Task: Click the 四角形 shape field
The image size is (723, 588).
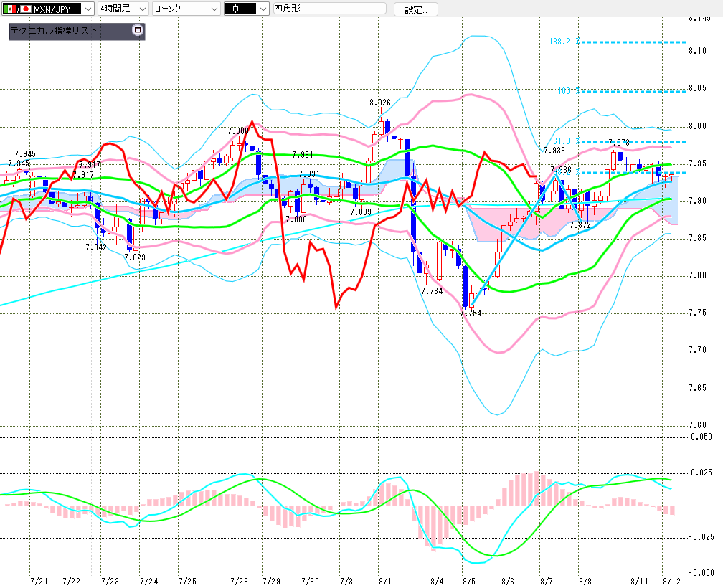Action: pos(330,9)
